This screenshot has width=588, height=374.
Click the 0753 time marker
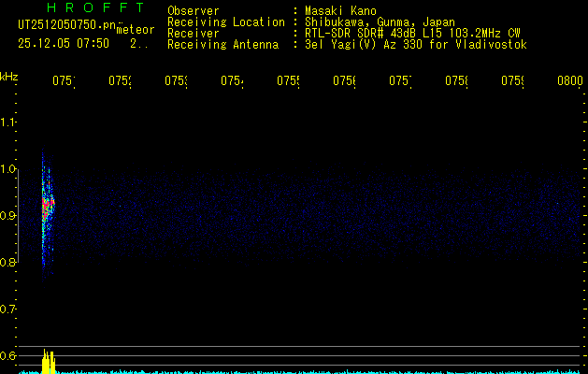[x=176, y=80]
